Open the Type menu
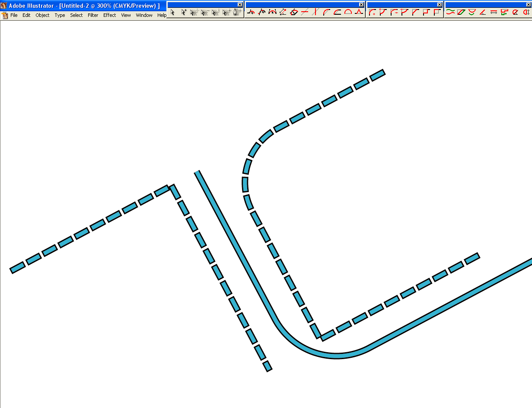This screenshot has height=408, width=532. (x=60, y=15)
